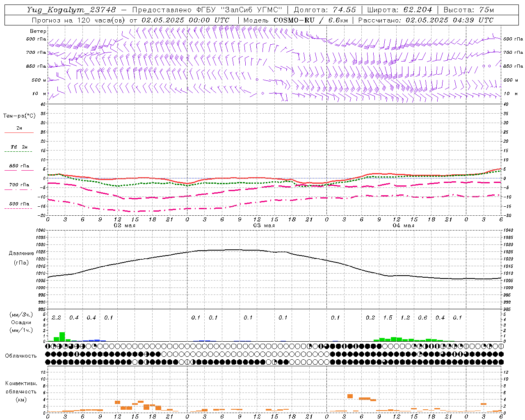Click the Осадки precipitation label
Screen dimensions: 525x420
coord(21,323)
